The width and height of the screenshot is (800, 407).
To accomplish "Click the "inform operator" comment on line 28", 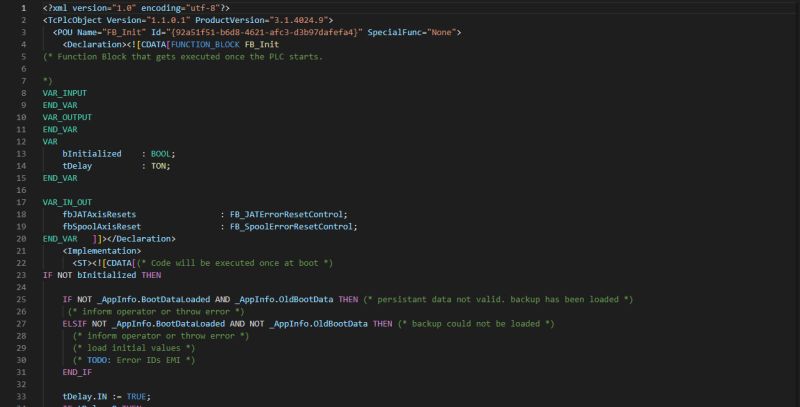I will (161, 336).
